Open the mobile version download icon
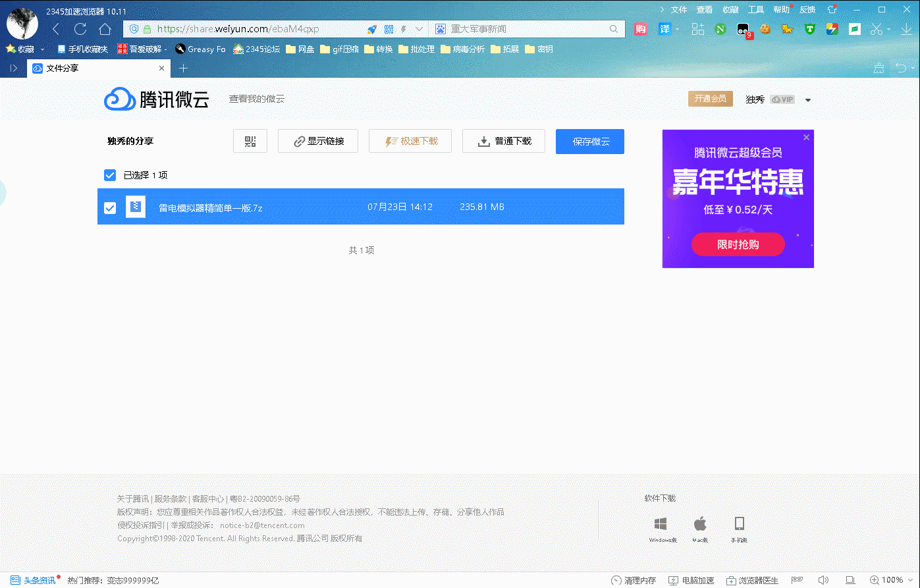 click(739, 524)
